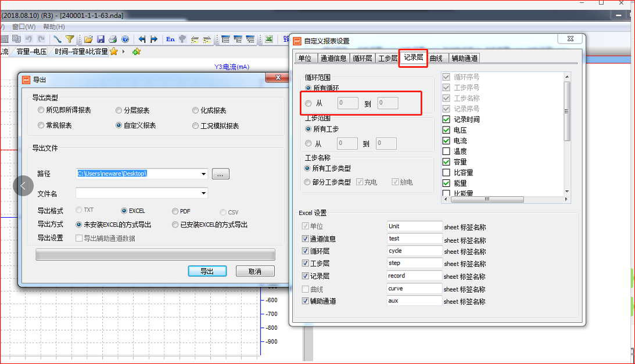Select 常规报表 export type
The height and width of the screenshot is (364, 635).
pos(41,125)
